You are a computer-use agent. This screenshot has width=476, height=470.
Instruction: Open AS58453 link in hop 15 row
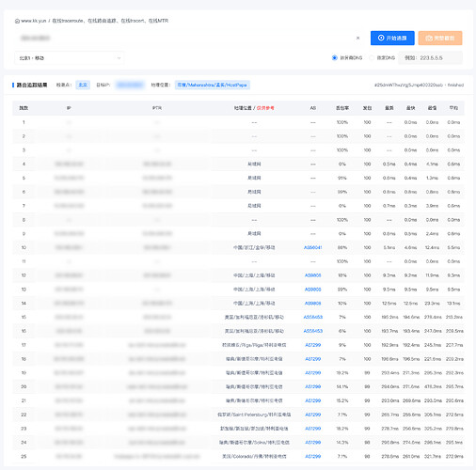tap(312, 317)
